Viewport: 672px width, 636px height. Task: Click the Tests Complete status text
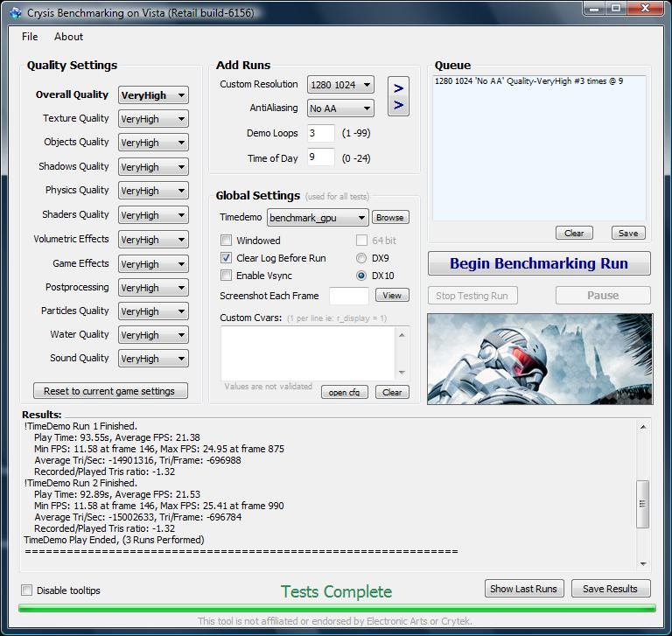point(336,592)
